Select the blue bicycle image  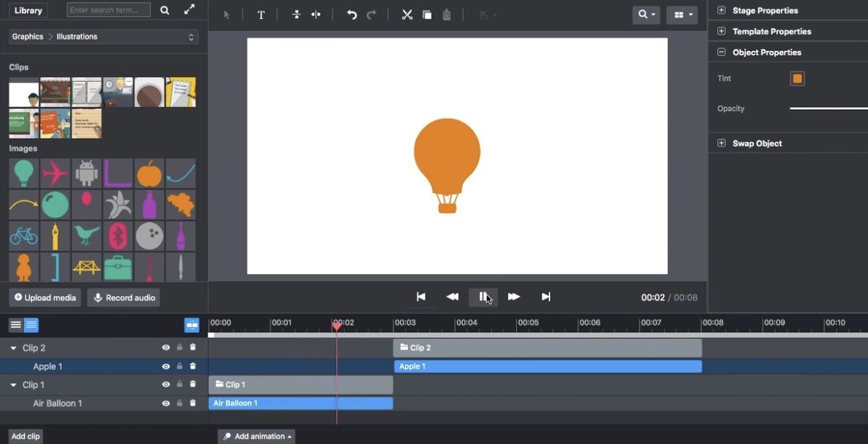(24, 237)
